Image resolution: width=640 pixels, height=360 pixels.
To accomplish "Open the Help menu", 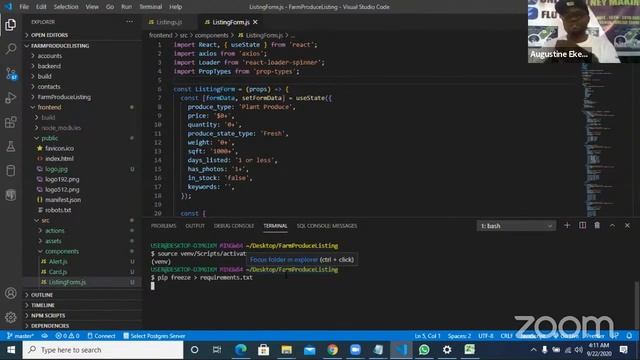I will point(176,7).
